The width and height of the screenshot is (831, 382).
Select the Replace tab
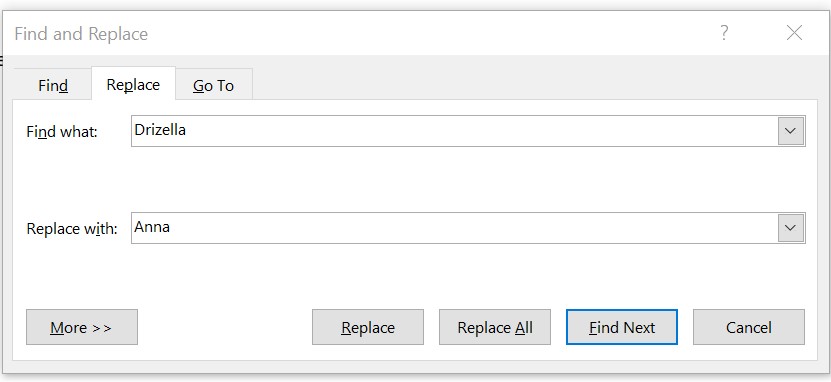click(133, 84)
